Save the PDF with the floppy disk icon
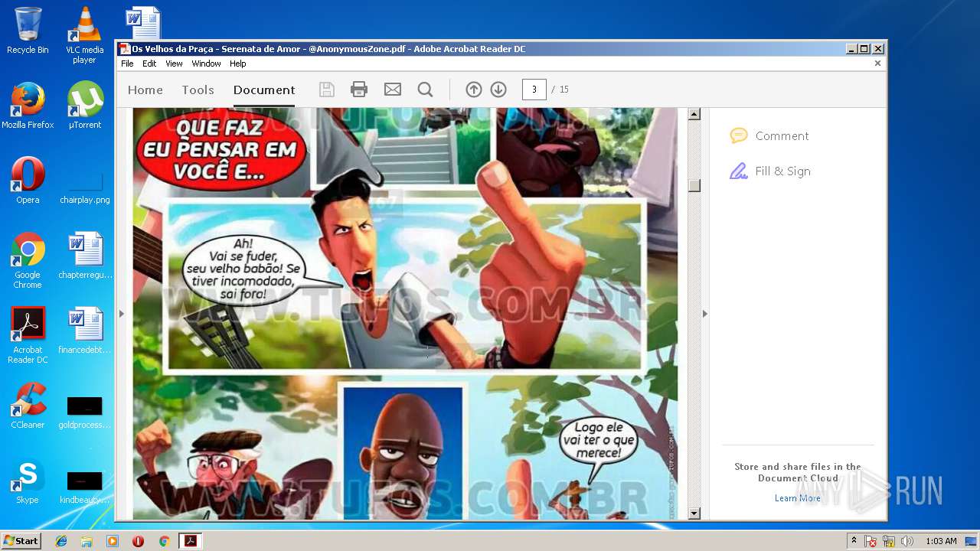Screen dimensions: 980x551 point(327,90)
